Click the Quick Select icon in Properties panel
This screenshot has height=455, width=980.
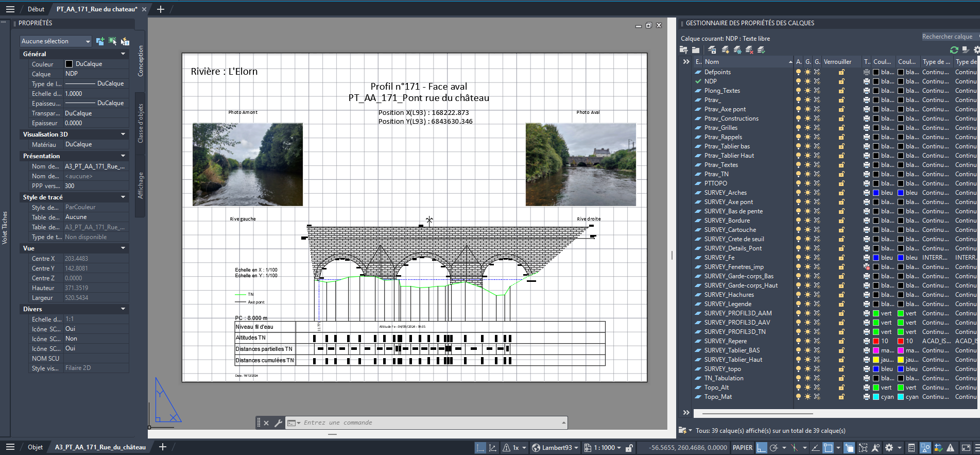pos(125,41)
